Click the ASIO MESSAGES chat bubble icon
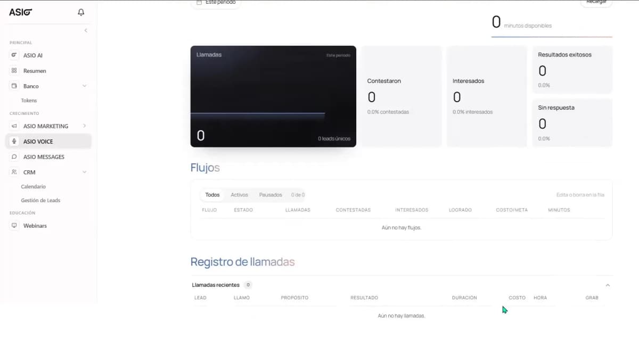Image resolution: width=639 pixels, height=364 pixels. click(14, 157)
